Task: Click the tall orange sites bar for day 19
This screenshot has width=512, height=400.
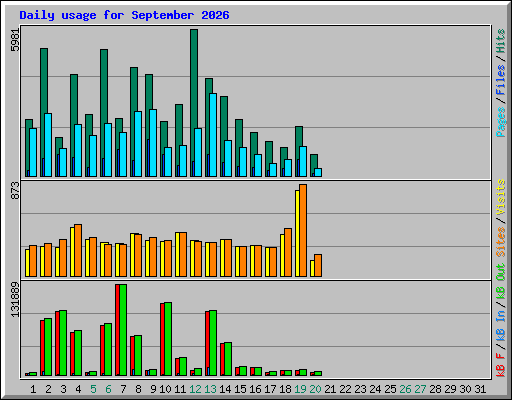Action: click(303, 230)
